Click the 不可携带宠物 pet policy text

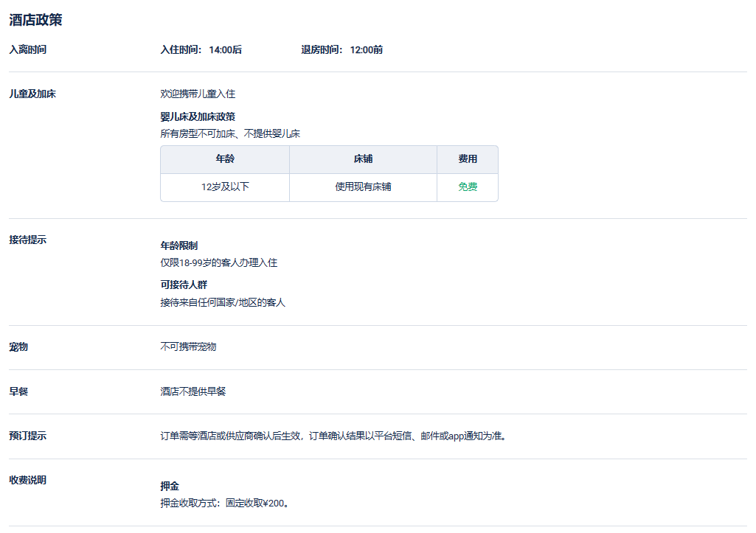tap(188, 347)
